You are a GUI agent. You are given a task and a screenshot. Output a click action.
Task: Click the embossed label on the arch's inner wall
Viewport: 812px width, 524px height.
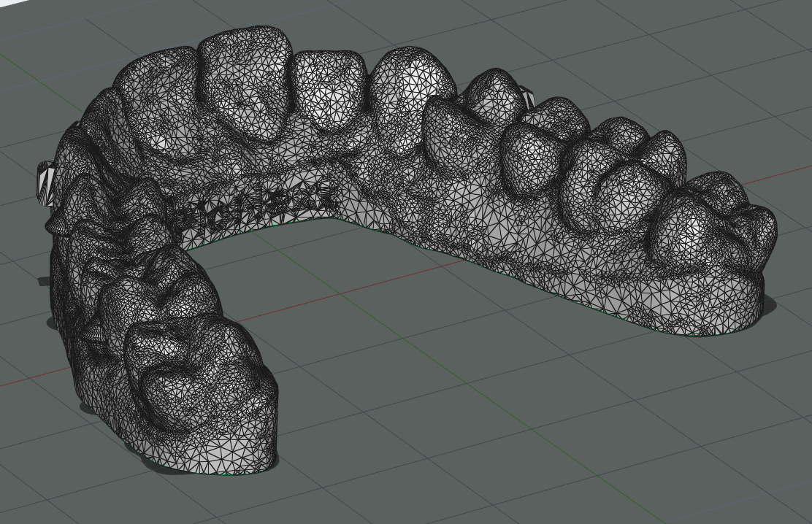point(255,206)
